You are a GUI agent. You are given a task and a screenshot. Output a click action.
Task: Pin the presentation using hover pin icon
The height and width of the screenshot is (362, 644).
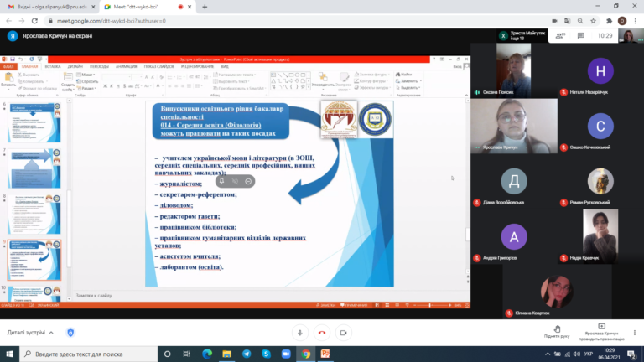[x=221, y=181]
